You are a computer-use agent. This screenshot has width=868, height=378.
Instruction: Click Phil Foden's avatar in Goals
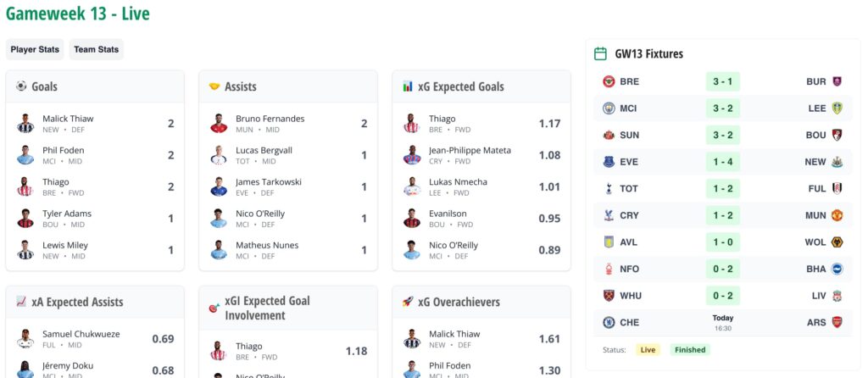pos(25,155)
